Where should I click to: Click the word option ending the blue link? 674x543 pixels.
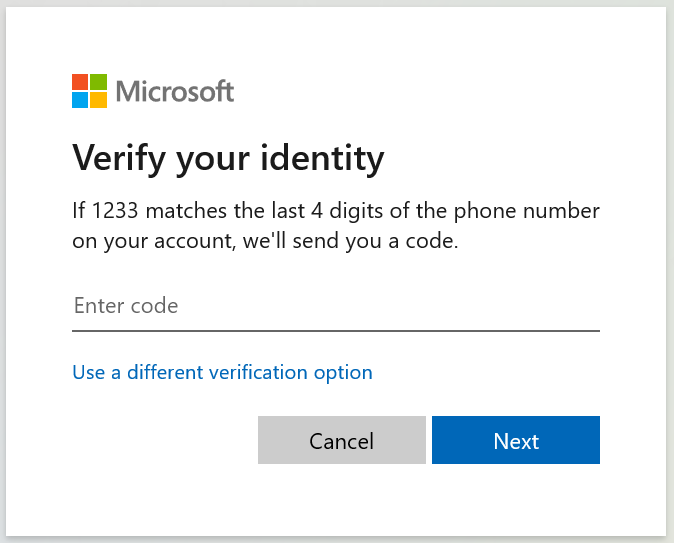pos(343,373)
